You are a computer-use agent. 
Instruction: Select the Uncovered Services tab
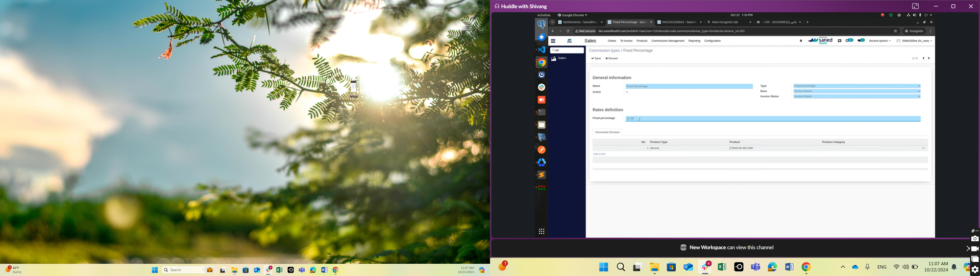(x=607, y=132)
